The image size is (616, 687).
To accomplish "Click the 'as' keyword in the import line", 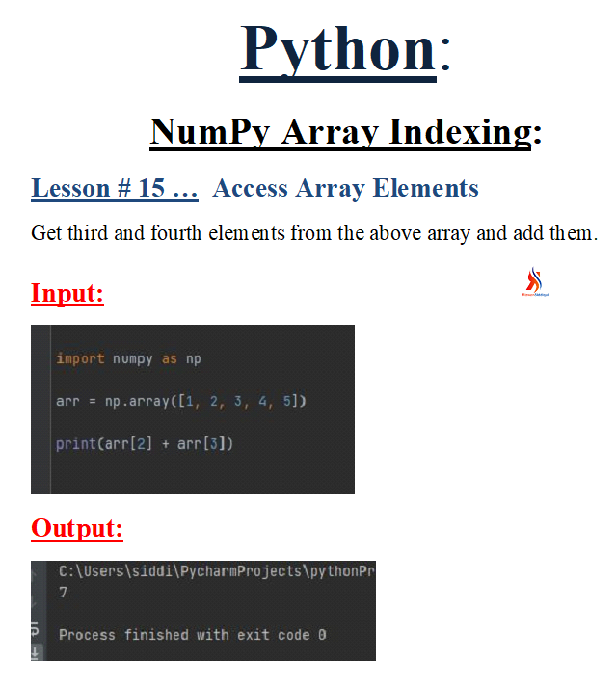I will [x=170, y=359].
